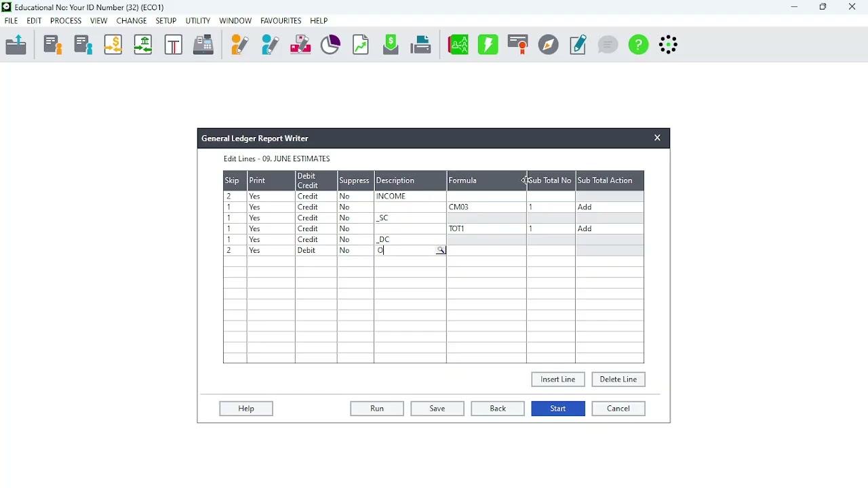Click the green question mark help icon
The image size is (868, 488).
coord(639,45)
